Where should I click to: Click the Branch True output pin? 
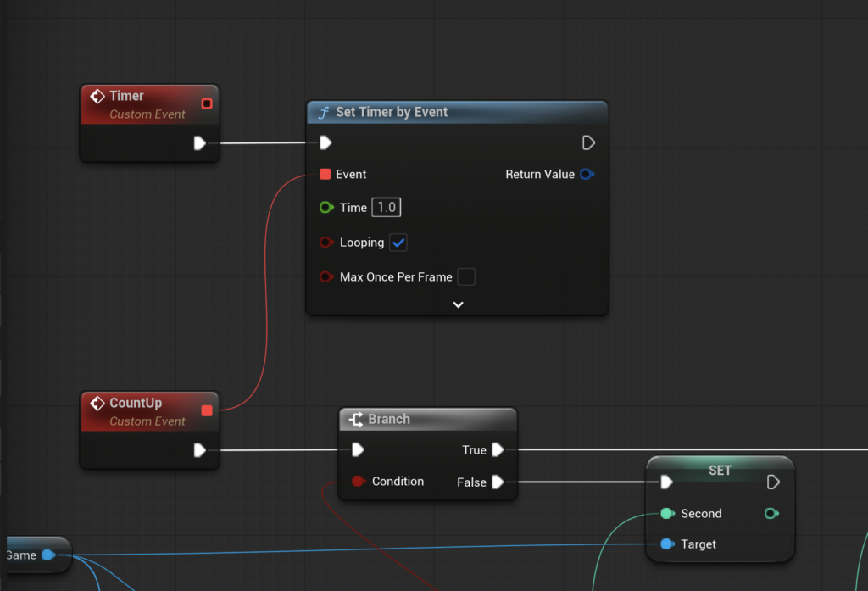498,449
